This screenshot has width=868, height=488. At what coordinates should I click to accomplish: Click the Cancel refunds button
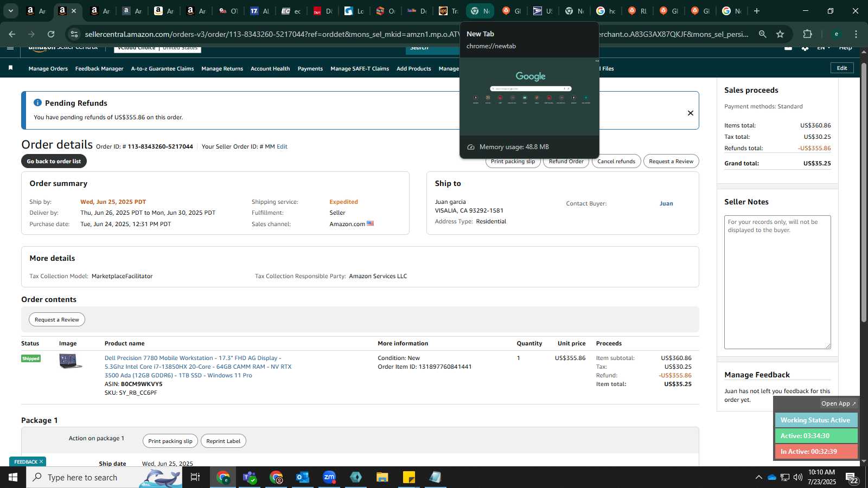coord(616,162)
